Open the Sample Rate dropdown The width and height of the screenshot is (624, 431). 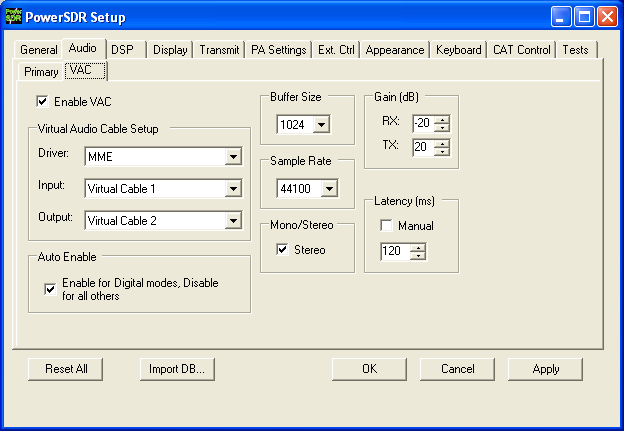click(329, 188)
